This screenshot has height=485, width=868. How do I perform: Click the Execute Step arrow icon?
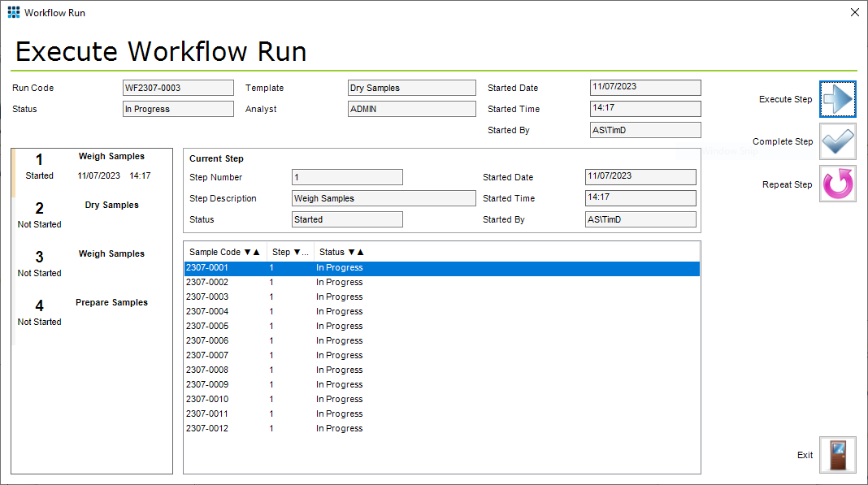click(x=838, y=99)
